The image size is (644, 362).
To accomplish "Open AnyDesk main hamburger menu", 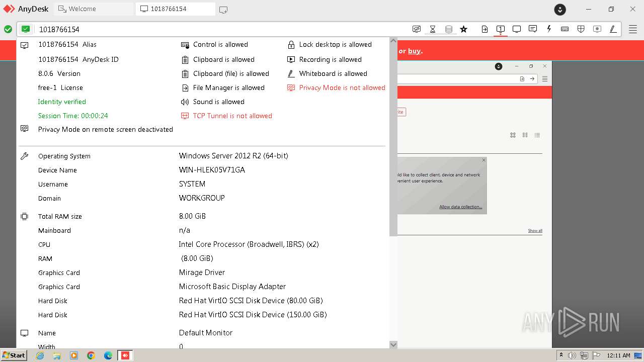I will coord(633,29).
